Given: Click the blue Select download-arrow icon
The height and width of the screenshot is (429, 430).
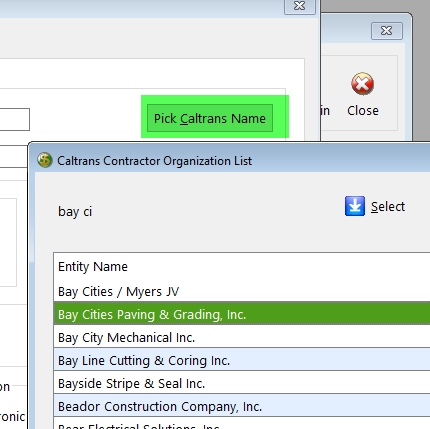Looking at the screenshot, I should click(x=355, y=206).
